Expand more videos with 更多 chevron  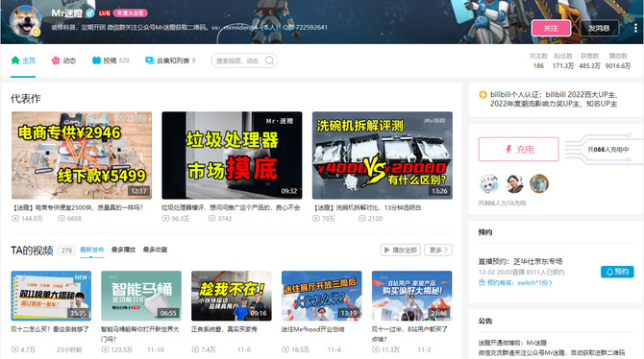(438, 250)
